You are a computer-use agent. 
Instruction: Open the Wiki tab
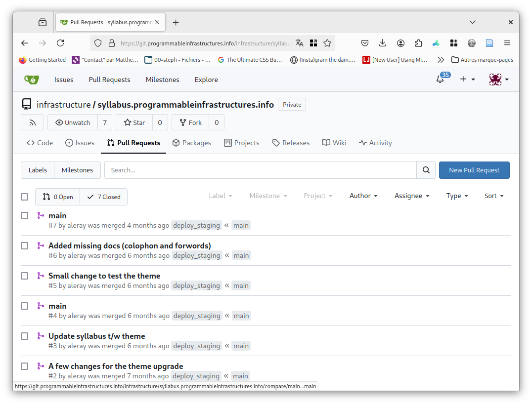[x=334, y=143]
